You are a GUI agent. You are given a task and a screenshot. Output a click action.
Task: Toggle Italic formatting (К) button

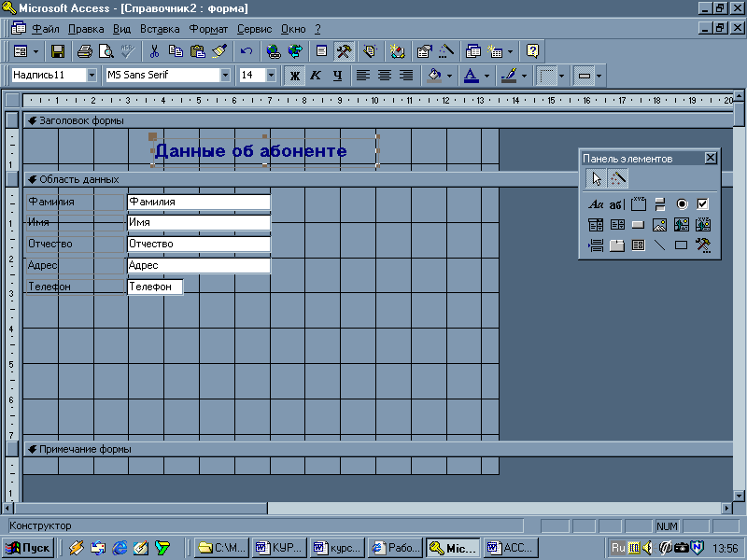[x=316, y=76]
